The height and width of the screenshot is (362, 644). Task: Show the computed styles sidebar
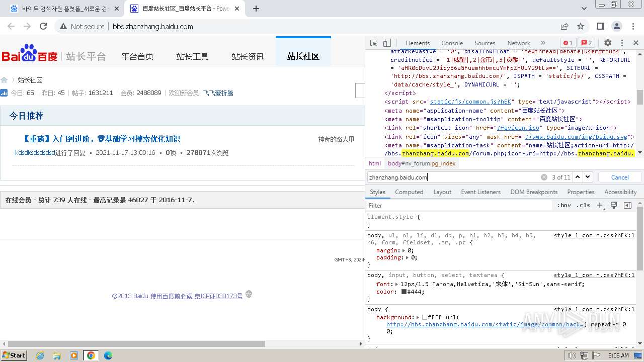point(627,205)
